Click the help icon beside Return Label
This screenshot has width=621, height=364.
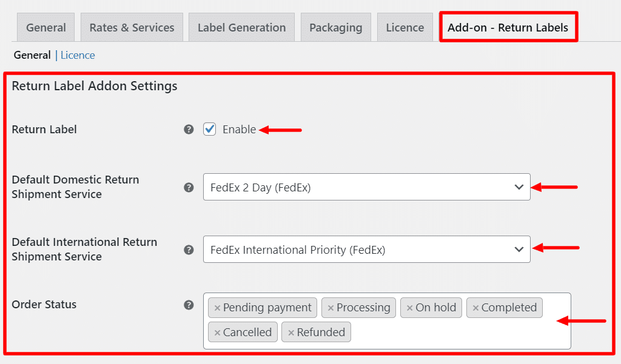[189, 129]
